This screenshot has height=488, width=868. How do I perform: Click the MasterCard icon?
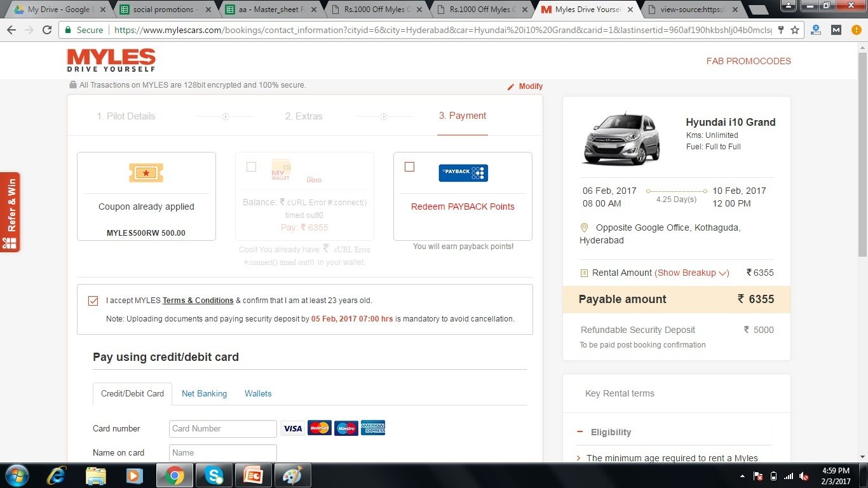(320, 428)
